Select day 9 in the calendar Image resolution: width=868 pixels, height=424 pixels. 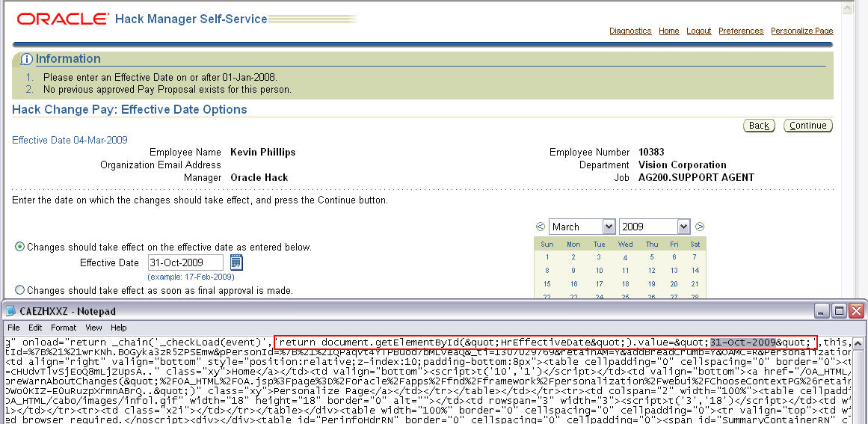573,271
